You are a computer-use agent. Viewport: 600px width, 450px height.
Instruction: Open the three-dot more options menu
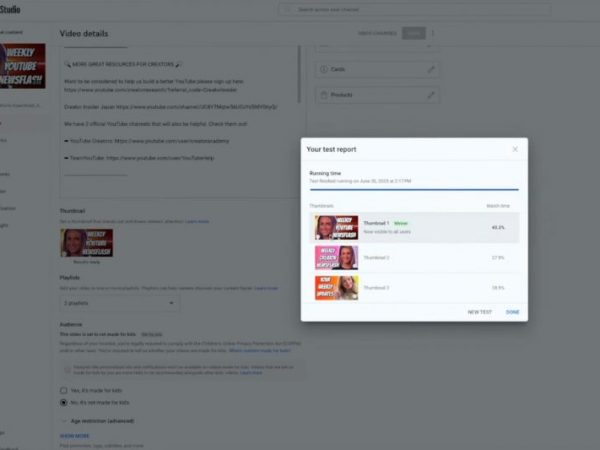[433, 33]
